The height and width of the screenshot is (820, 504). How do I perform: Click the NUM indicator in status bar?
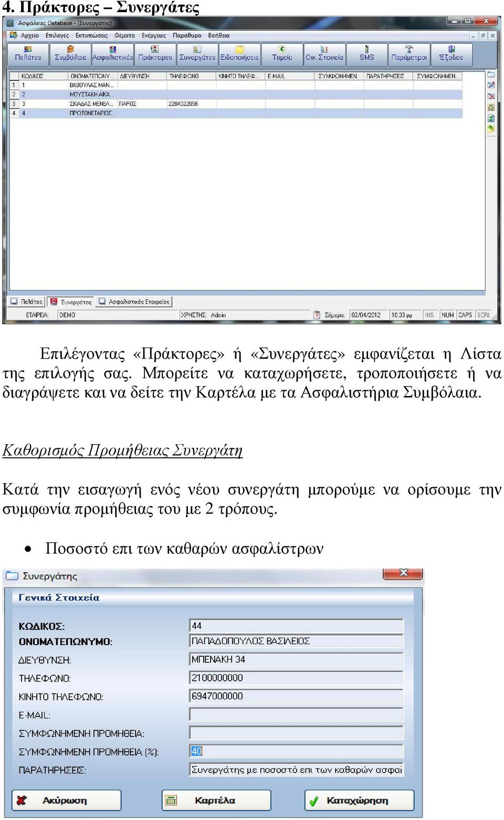(448, 315)
